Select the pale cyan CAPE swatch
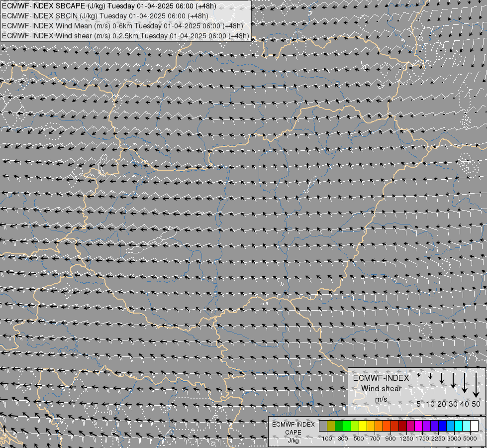Viewport: 487px width, 448px height. click(466, 426)
